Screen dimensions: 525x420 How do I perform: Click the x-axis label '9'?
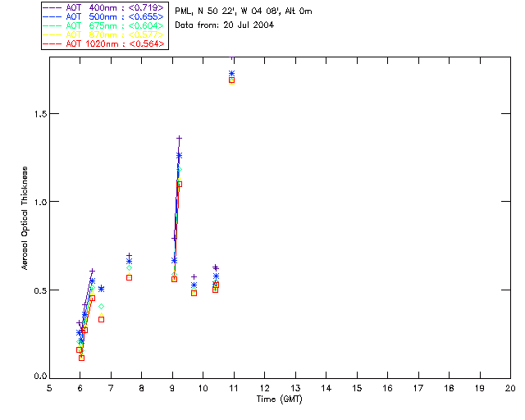click(x=172, y=388)
